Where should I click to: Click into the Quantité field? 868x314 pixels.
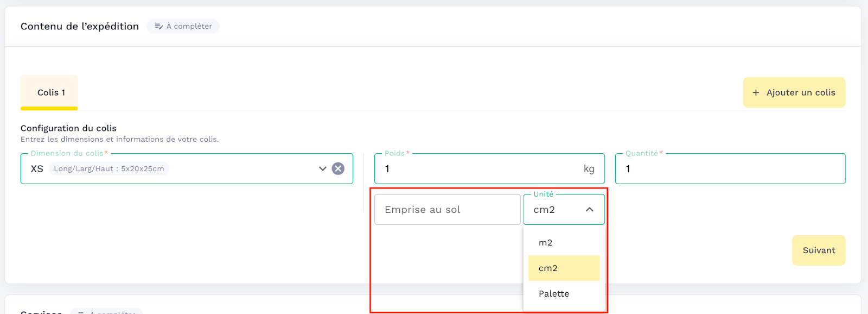[x=730, y=169]
